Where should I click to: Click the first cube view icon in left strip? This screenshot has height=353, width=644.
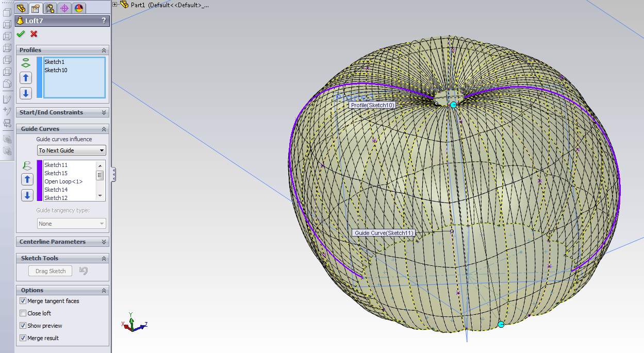[7, 12]
